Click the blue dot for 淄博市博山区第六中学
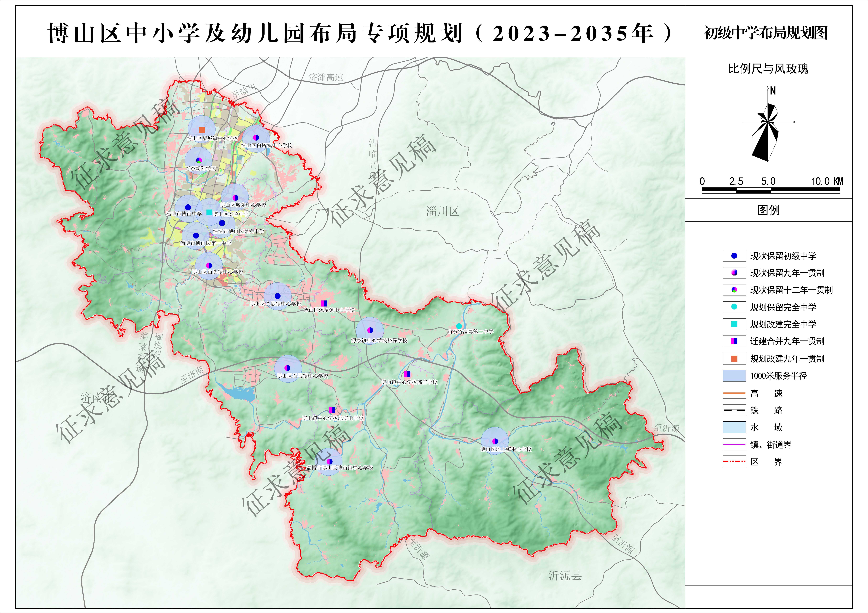The image size is (868, 613). (x=222, y=223)
